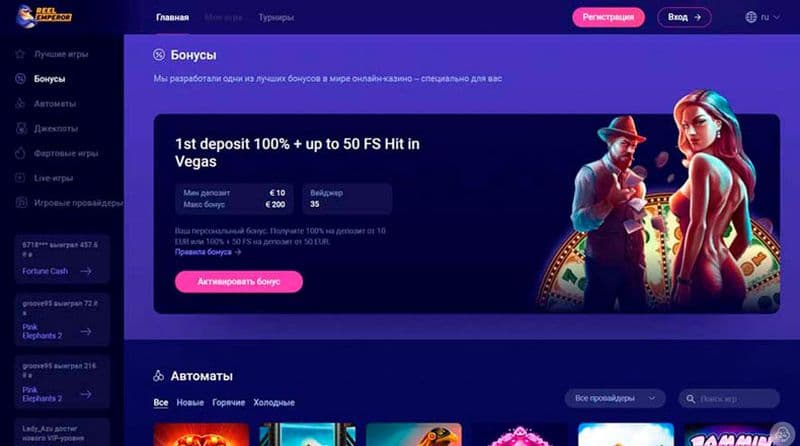Click the arrow next to Fortune Cash
Screen dimensions: 800x446
pos(86,271)
